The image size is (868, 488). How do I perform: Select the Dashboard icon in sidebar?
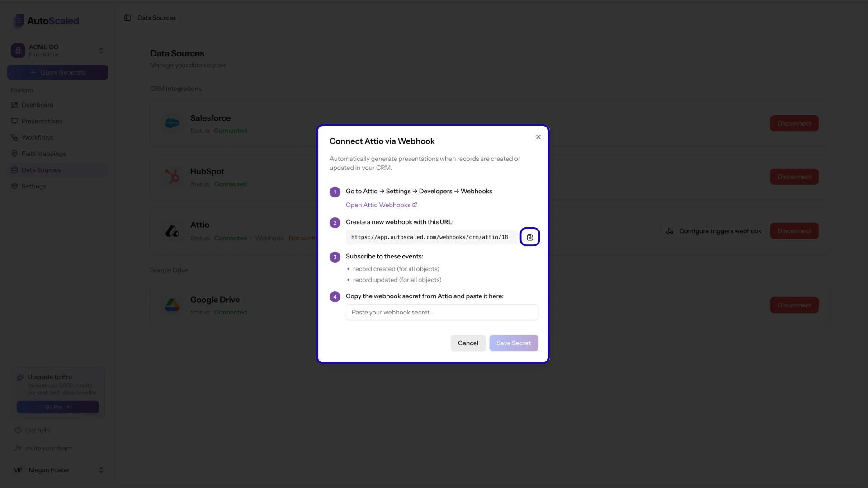[x=15, y=105]
